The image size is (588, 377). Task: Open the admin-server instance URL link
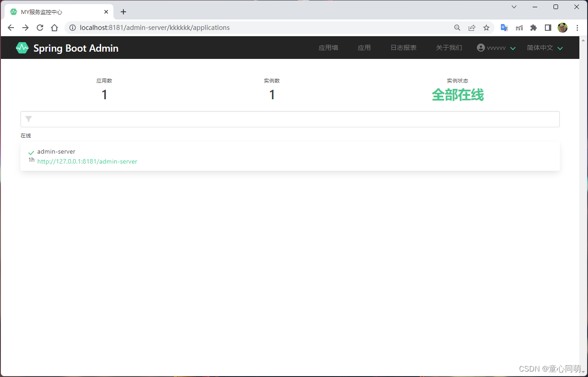(87, 161)
